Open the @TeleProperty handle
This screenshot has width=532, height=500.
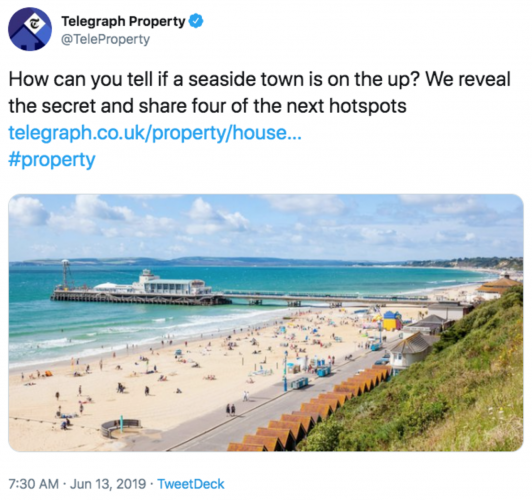(x=105, y=39)
